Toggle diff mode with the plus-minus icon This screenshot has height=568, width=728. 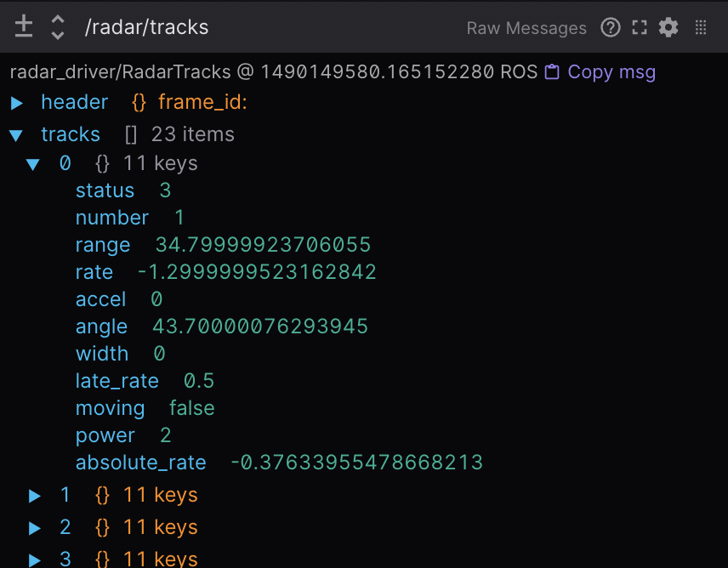(x=24, y=27)
